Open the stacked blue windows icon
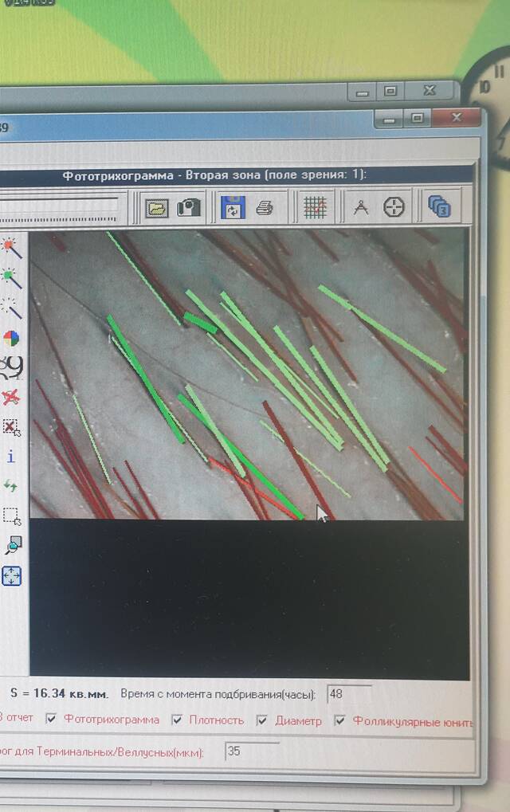Screen dimensions: 510x812 [439, 206]
